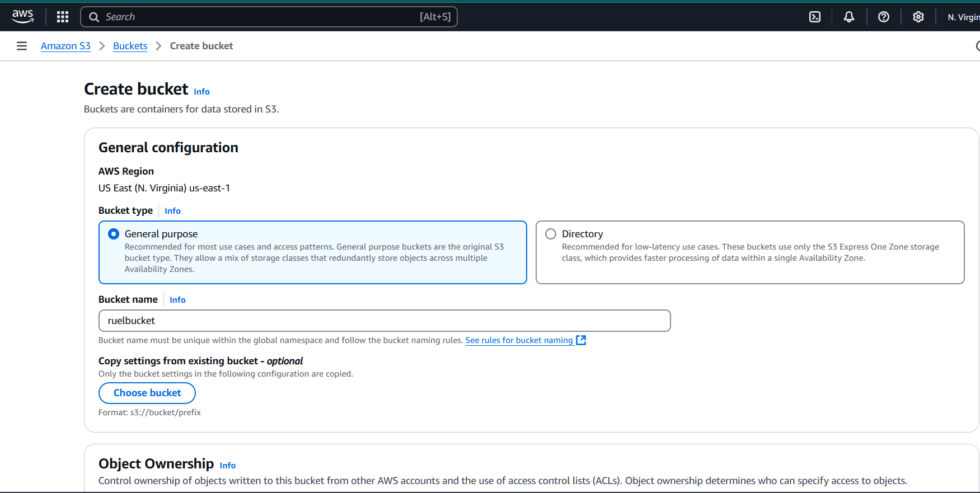Screen dimensions: 980x493
Task: Focus the top Search bar
Action: click(x=269, y=17)
